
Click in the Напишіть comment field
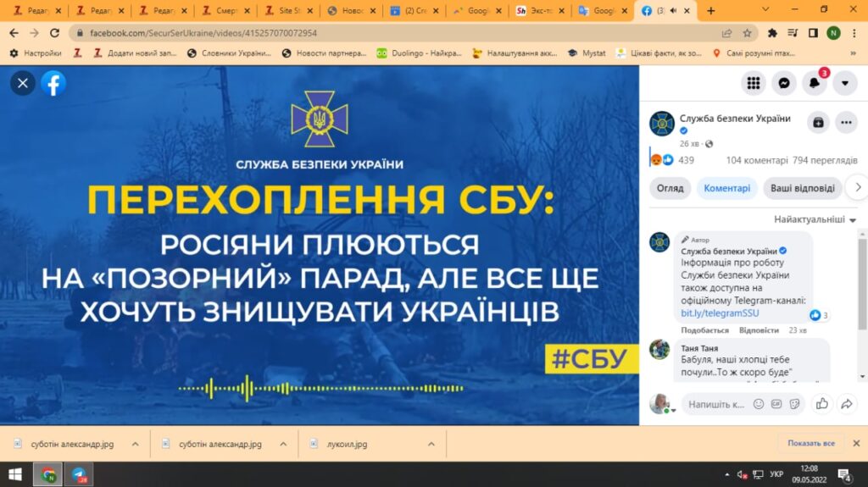pyautogui.click(x=716, y=404)
